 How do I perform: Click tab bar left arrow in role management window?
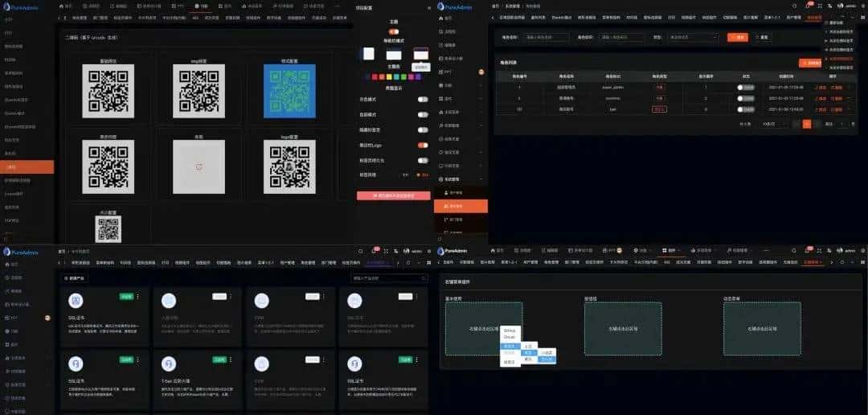(x=493, y=18)
